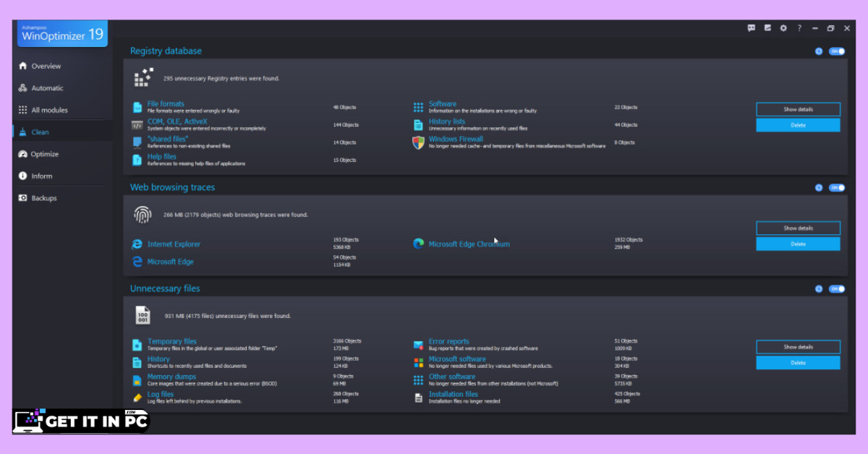Open the Automatic section
The image size is (868, 454).
(63, 88)
